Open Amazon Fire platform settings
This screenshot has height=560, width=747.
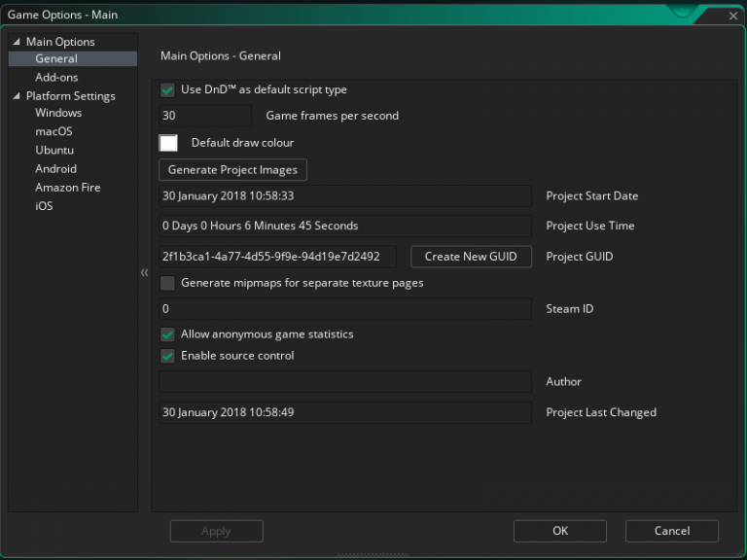tap(67, 188)
